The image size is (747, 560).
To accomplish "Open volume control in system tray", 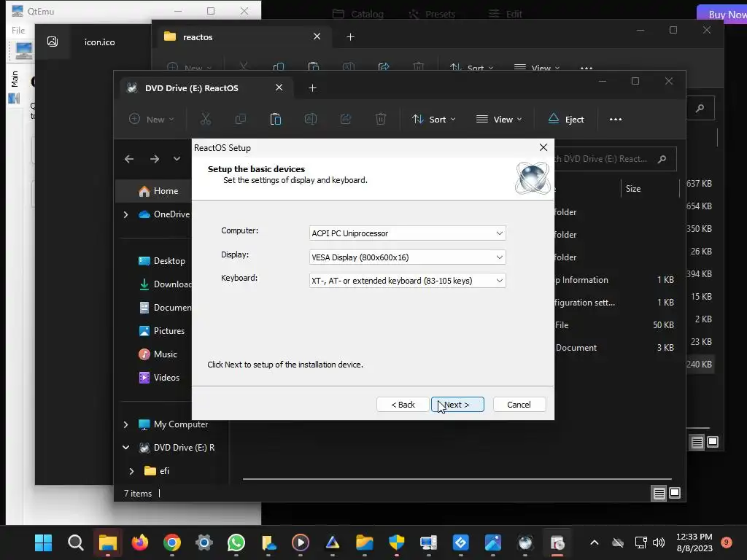I will (x=659, y=542).
